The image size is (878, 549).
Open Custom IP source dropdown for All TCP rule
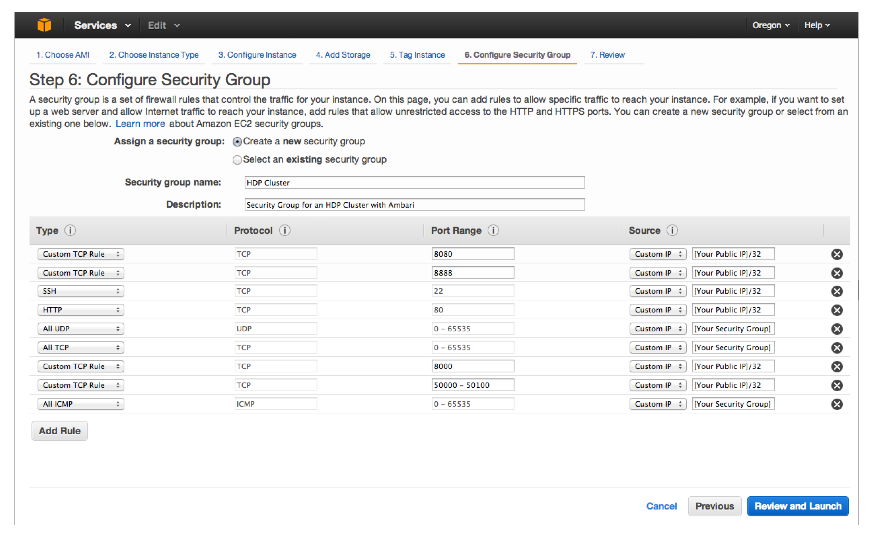tap(657, 347)
